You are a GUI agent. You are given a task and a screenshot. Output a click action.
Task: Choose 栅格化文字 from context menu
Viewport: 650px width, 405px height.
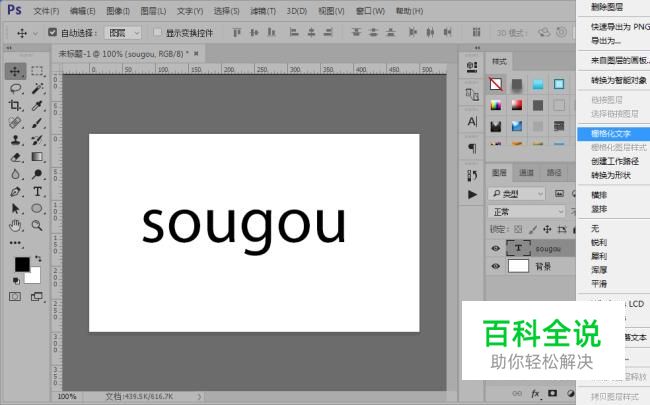tap(614, 134)
